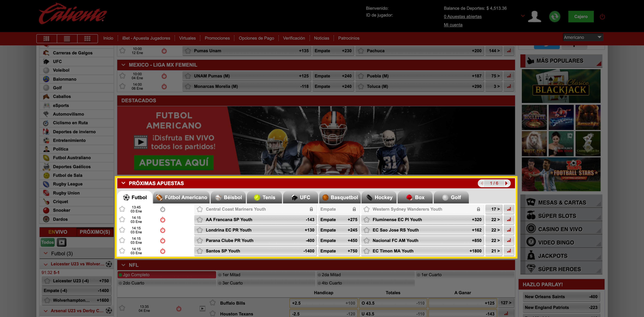Screen dimensions: 644x317
Task: Favorite the Santos SP Youth match star
Action: pos(122,251)
